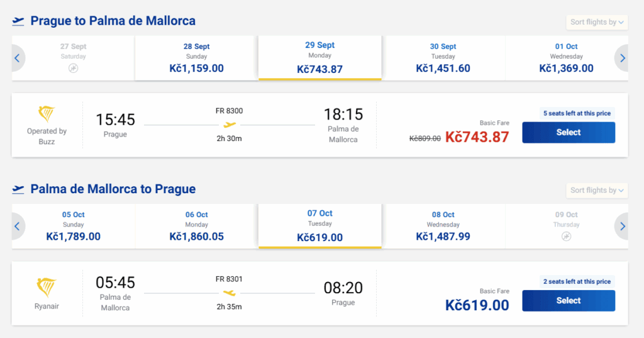Switch to 05 Oct Sunday return date

click(73, 226)
